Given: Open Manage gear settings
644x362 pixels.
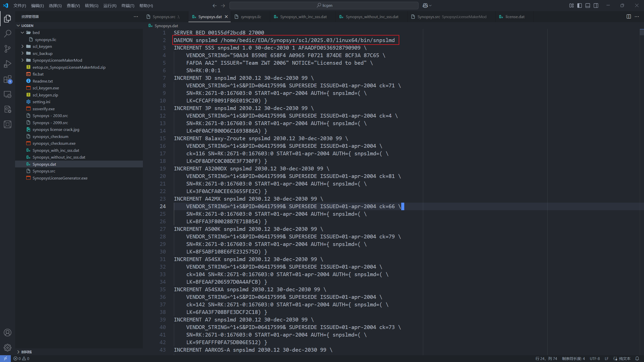Looking at the screenshot, I should (x=8, y=348).
